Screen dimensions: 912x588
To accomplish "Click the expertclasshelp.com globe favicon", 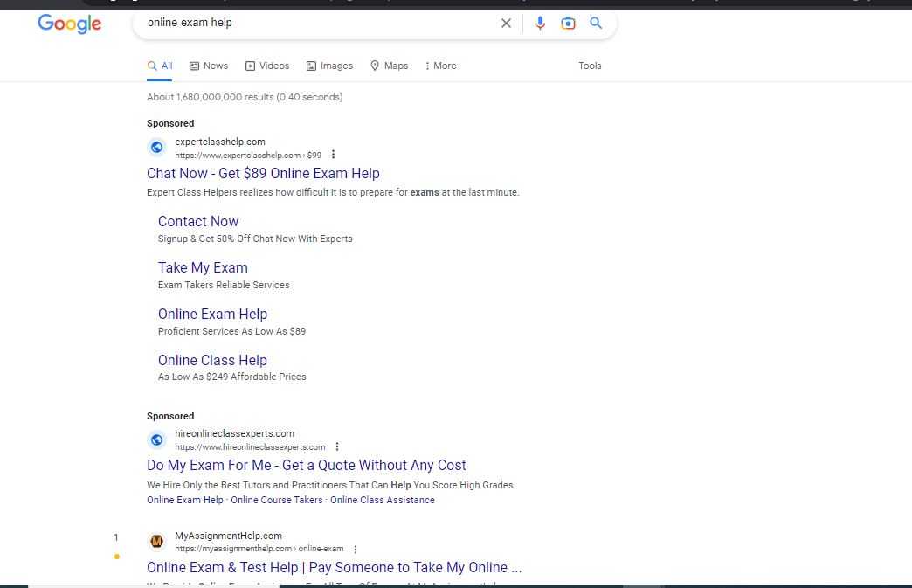I will pyautogui.click(x=157, y=148).
